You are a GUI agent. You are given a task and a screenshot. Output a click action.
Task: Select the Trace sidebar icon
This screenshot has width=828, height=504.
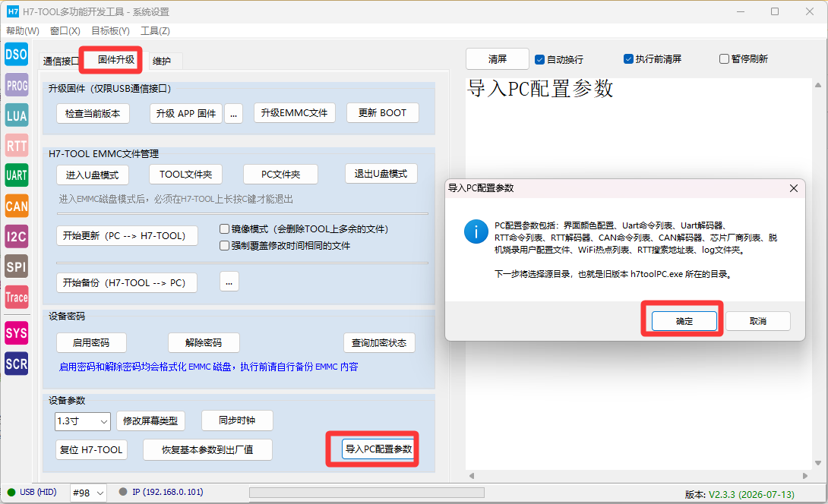17,297
